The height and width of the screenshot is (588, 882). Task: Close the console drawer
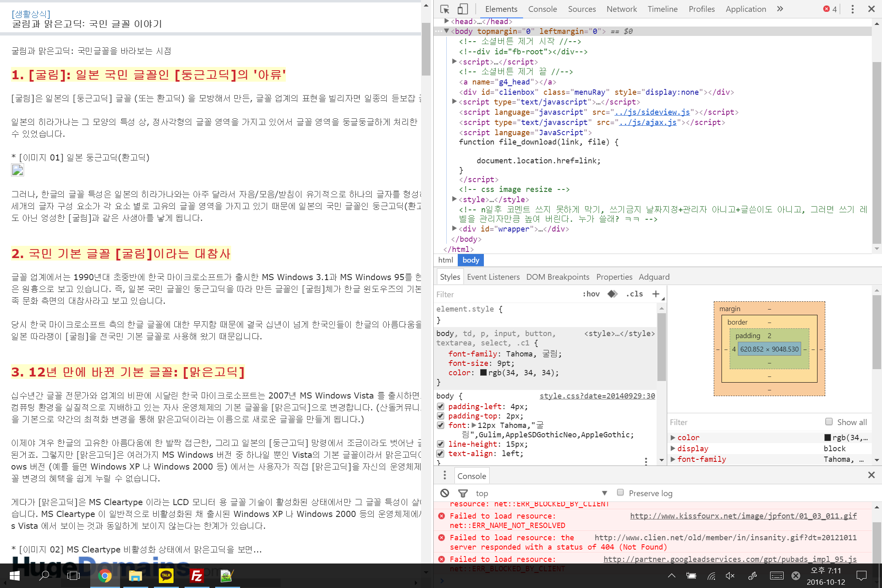(871, 475)
